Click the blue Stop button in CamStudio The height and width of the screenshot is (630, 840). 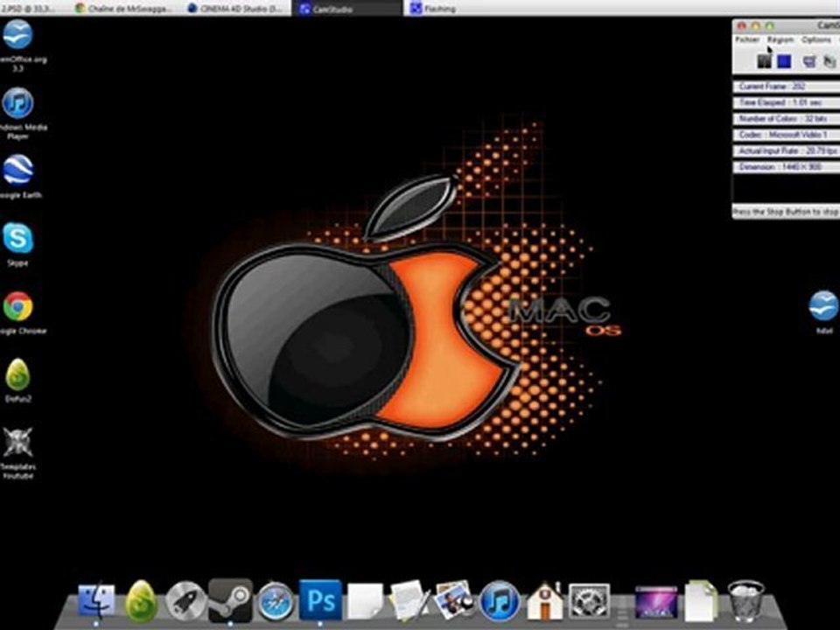point(784,61)
